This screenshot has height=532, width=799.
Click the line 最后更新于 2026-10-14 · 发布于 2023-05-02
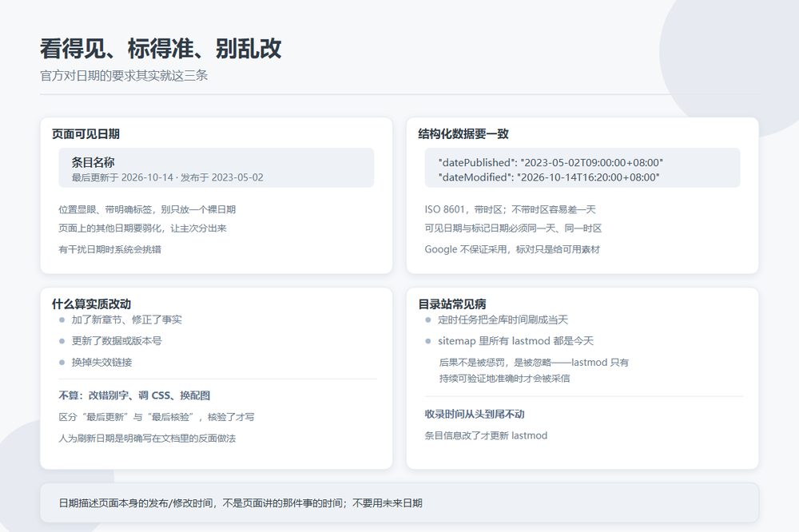point(167,177)
